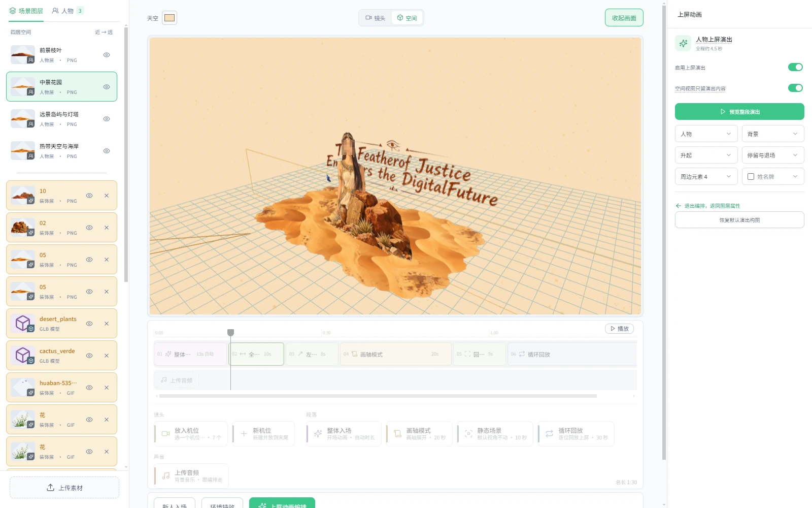Click the 恢复默认演出构图 button
The image size is (812, 508).
click(x=739, y=220)
